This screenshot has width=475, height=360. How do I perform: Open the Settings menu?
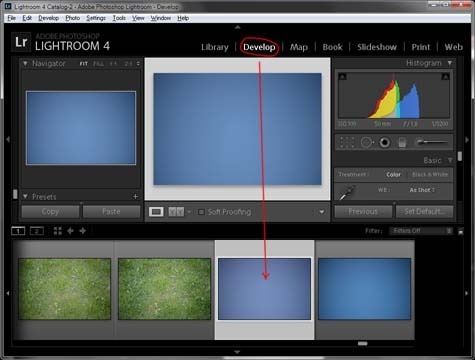click(96, 18)
